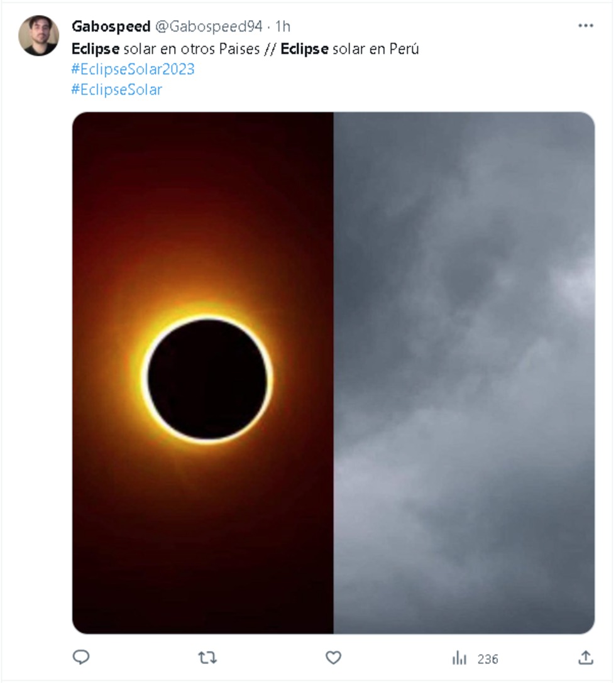Click the @Gabospeed94 handle
The width and height of the screenshot is (616, 683).
click(x=216, y=26)
